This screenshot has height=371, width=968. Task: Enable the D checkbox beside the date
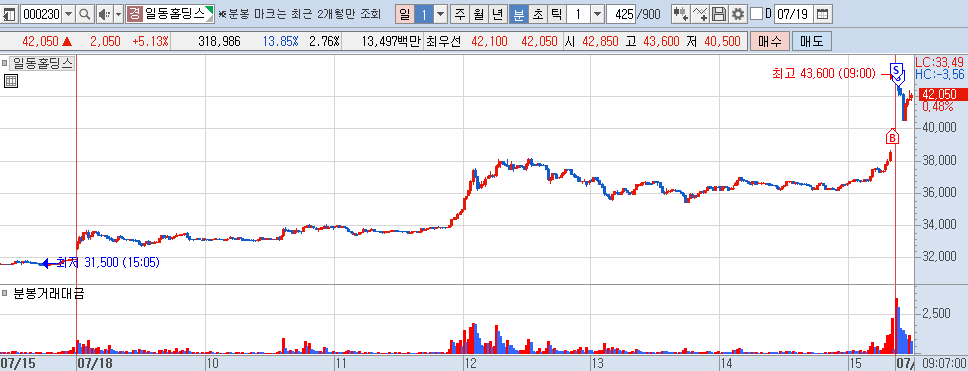pos(756,14)
